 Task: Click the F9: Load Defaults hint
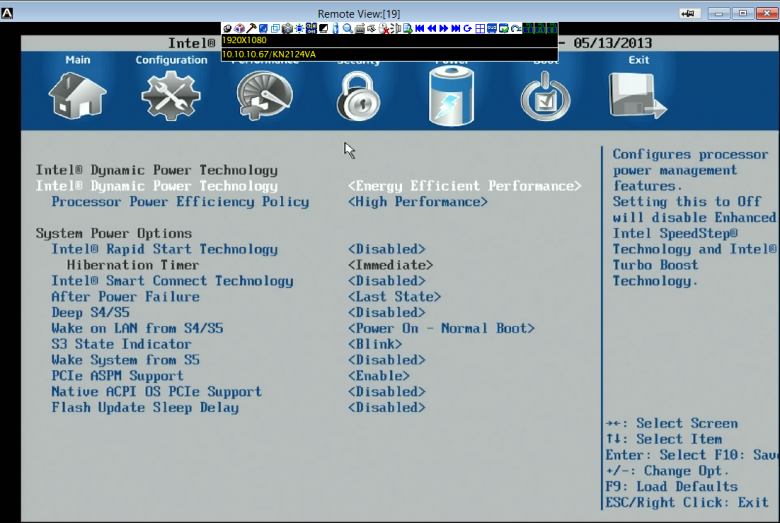(672, 486)
